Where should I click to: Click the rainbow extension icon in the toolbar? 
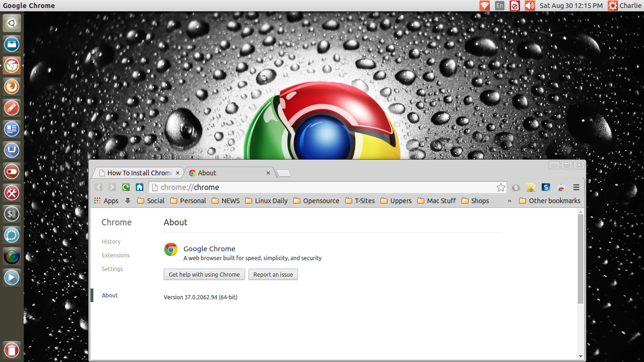coord(561,188)
